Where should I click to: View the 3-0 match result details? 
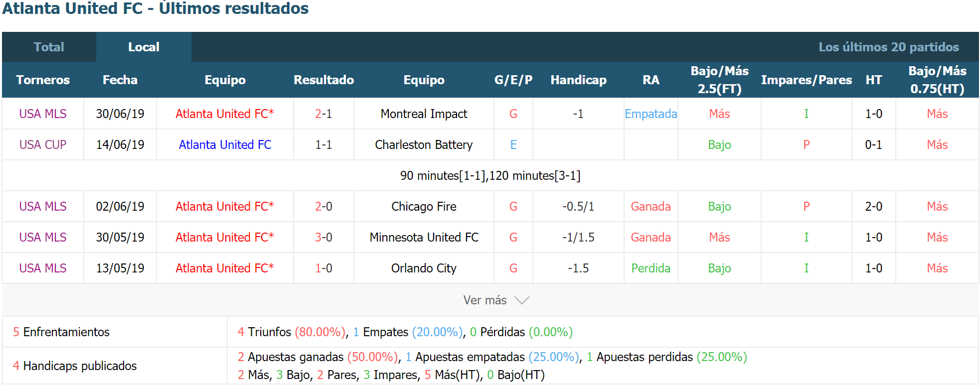point(324,238)
